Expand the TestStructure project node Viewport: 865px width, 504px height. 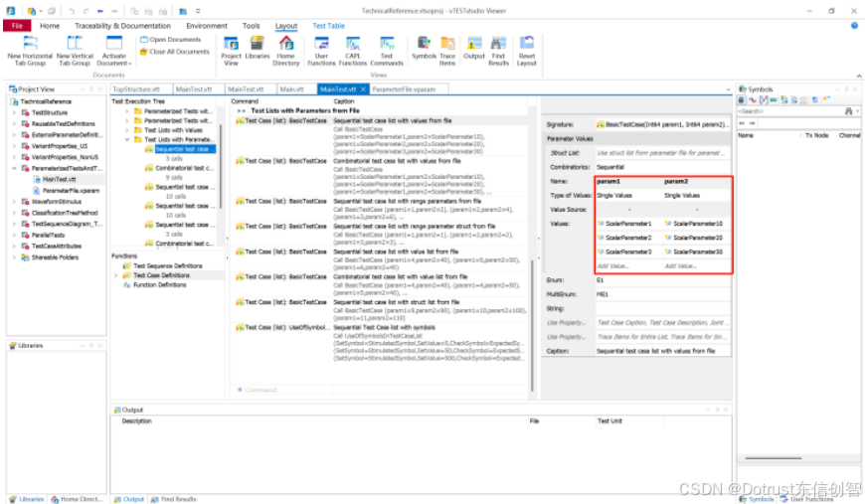tap(14, 112)
